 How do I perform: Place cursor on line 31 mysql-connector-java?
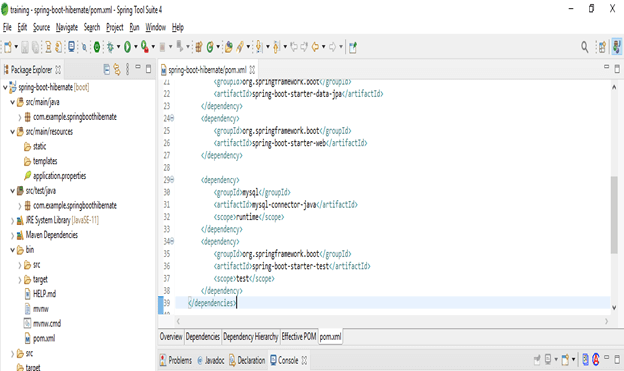(x=284, y=205)
